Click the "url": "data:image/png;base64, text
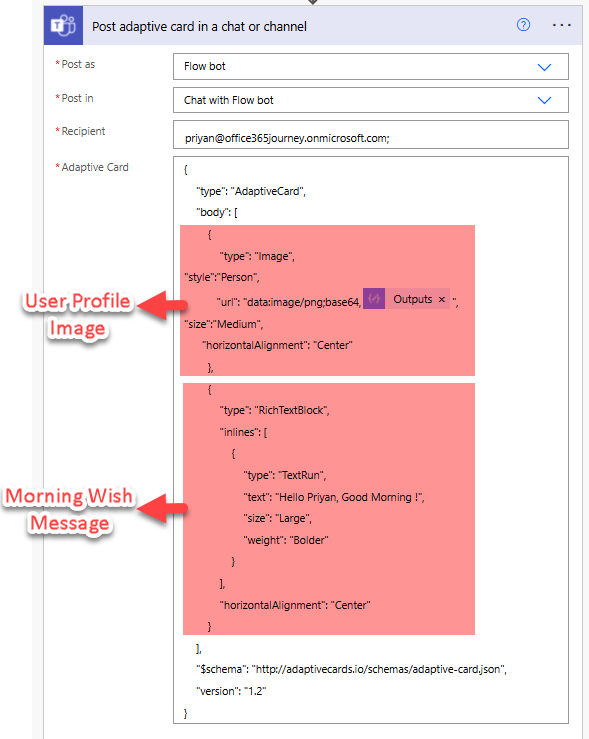 click(289, 302)
